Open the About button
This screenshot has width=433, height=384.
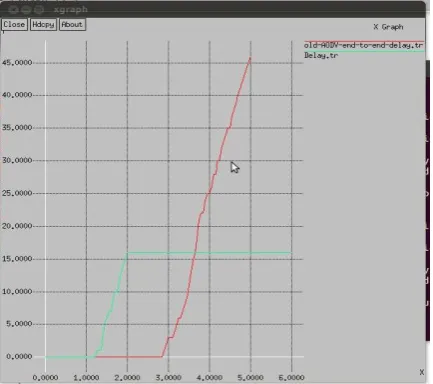[x=72, y=25]
